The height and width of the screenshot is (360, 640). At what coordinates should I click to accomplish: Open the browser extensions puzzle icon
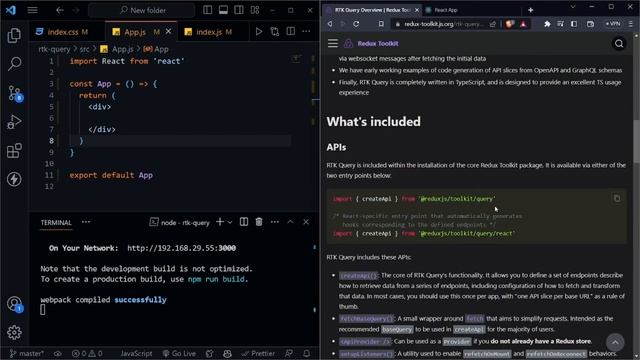[x=547, y=24]
